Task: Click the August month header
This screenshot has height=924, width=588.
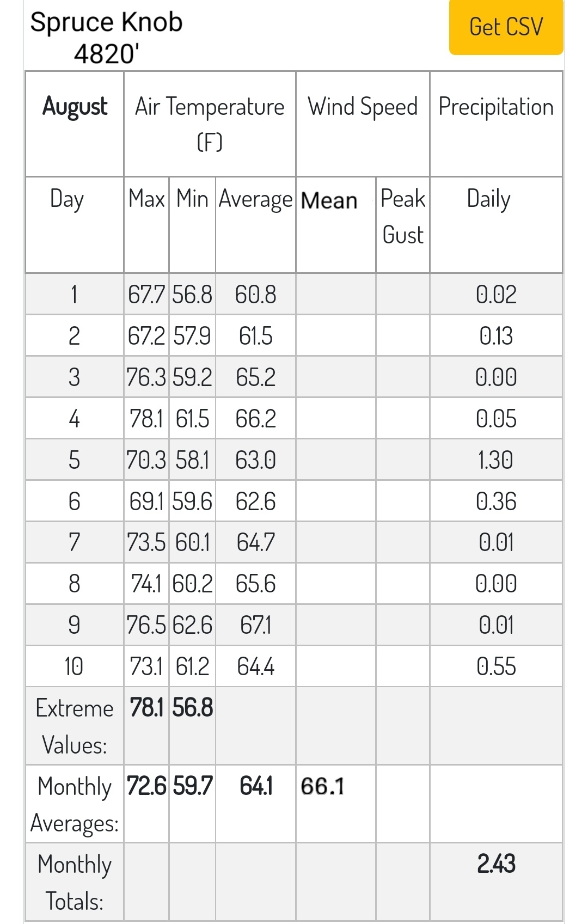Action: 75,107
